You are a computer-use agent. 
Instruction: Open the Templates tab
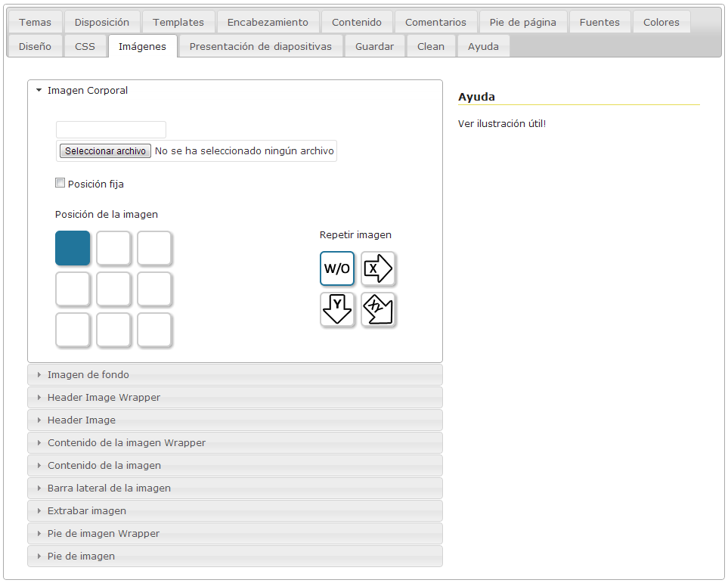[178, 22]
